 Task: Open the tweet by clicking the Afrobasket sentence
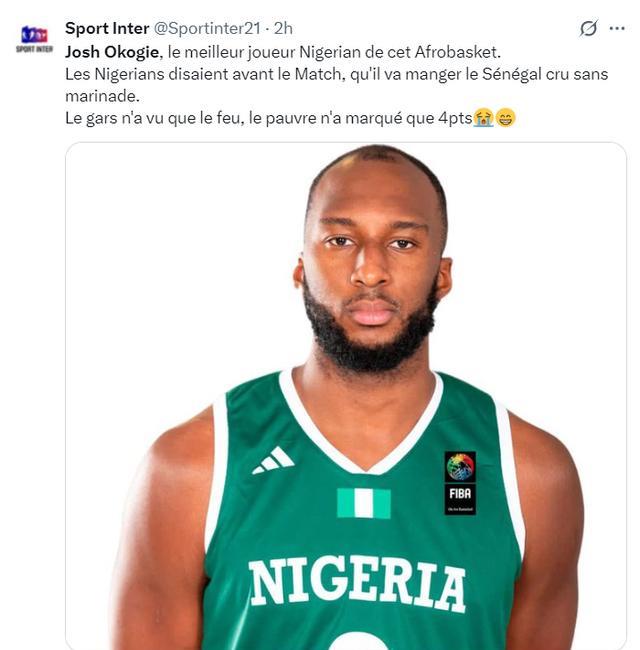tap(283, 52)
